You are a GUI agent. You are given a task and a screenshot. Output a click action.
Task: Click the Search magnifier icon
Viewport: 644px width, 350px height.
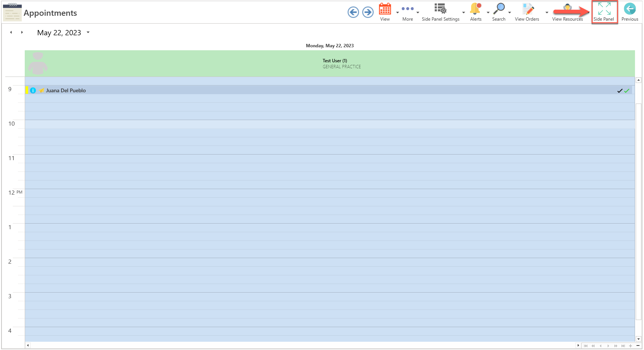pyautogui.click(x=499, y=8)
